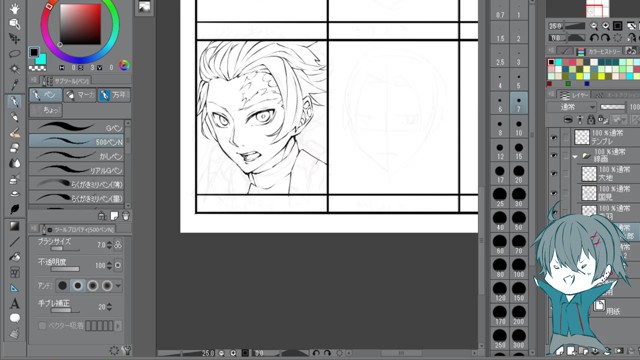This screenshot has height=360, width=640.
Task: Click the zoom in magnifier in Navigator
Action: tap(606, 26)
